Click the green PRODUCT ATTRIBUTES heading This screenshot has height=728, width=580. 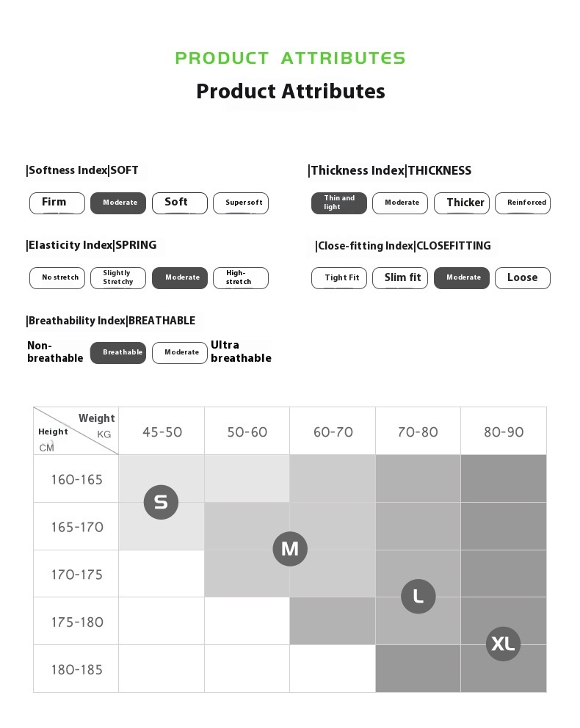click(290, 58)
